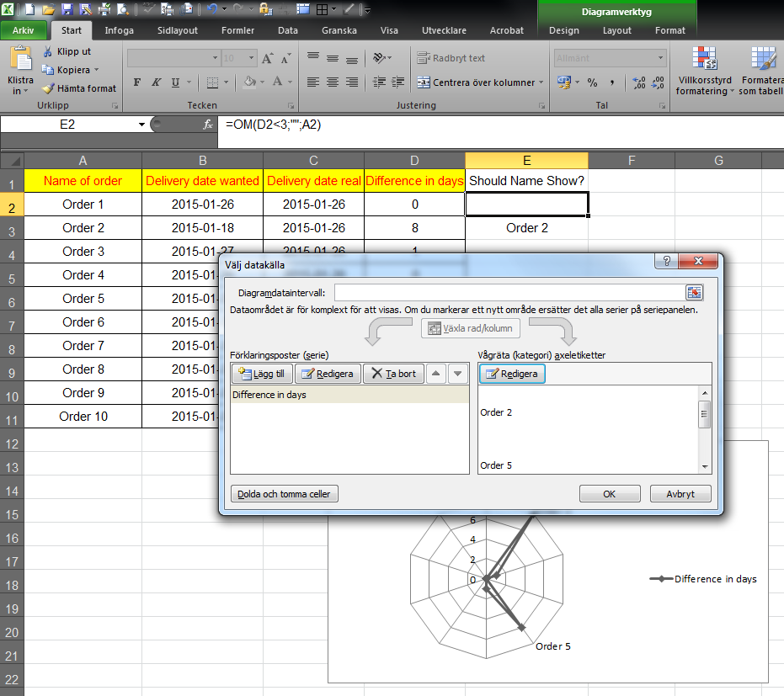Screen dimensions: 784x696
Task: Center text horizontally in the Justering group
Action: pos(333,82)
